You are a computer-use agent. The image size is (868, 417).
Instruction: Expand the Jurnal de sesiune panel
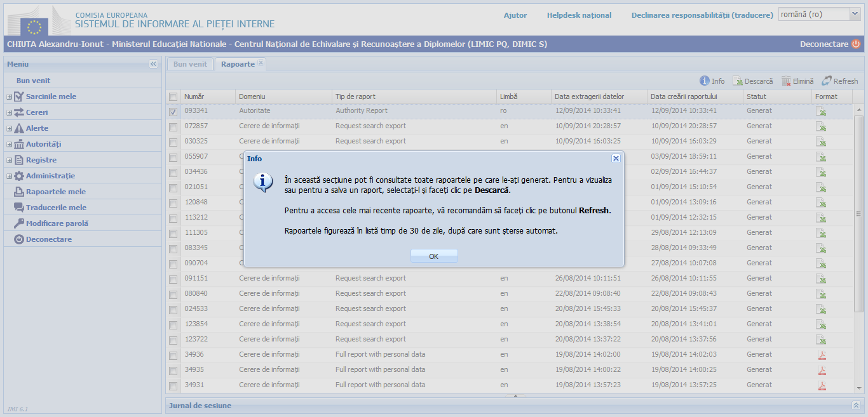(855, 405)
